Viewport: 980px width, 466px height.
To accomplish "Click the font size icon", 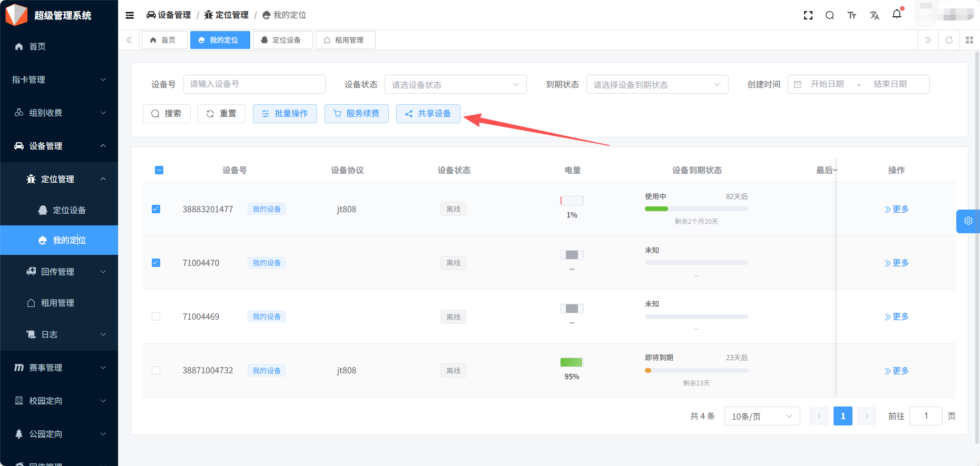I will [x=852, y=15].
